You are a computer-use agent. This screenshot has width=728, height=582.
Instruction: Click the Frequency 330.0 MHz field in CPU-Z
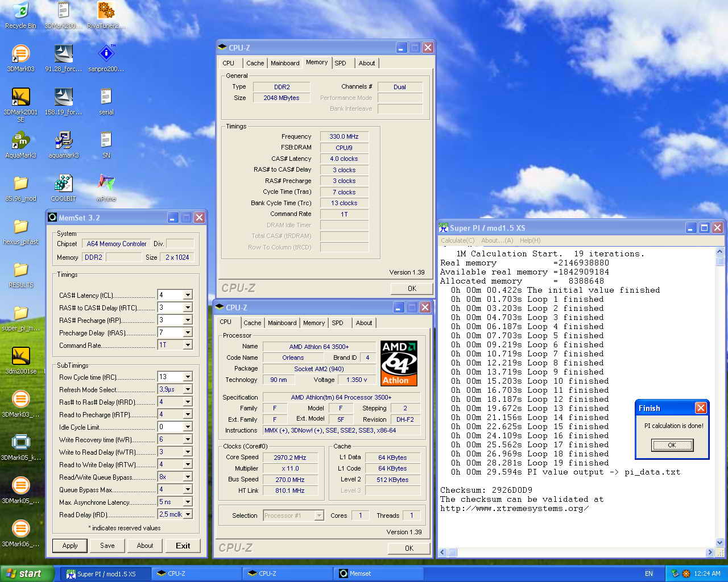point(344,136)
